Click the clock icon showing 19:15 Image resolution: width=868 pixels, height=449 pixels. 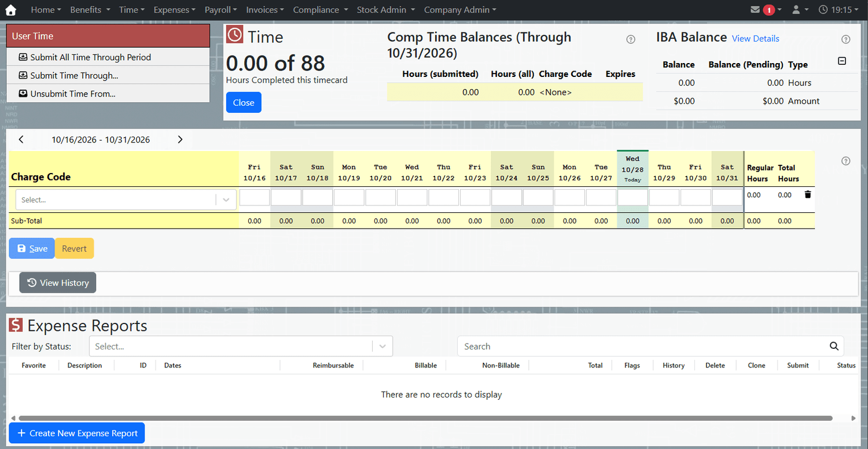(838, 10)
